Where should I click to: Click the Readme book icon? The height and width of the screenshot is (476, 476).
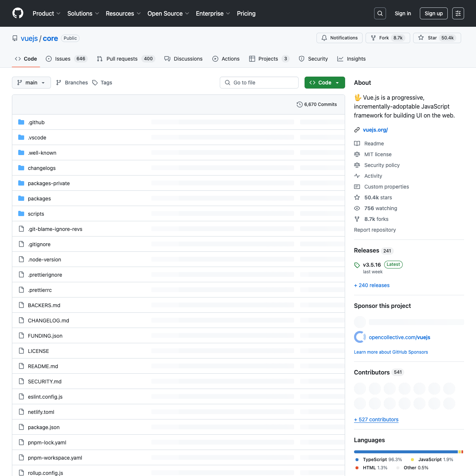357,144
